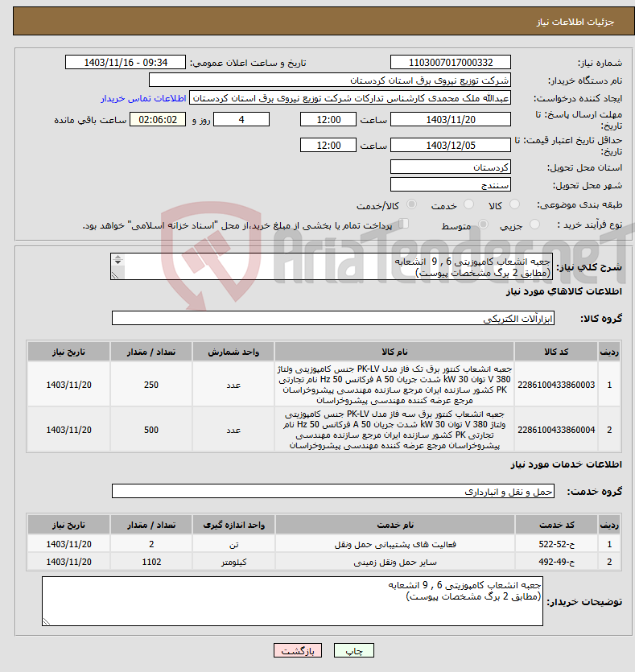Screen dimensions: 635x672
Task: Click the resize grip of buyer notes textarea
Action: click(47, 621)
